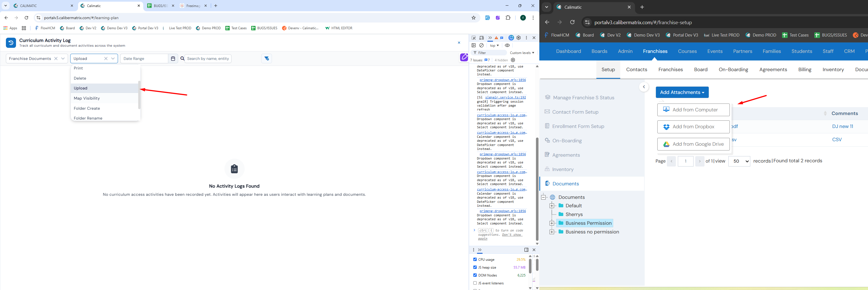Open the signalr.service.ts:192 source link
The height and width of the screenshot is (290, 868).
click(x=505, y=97)
